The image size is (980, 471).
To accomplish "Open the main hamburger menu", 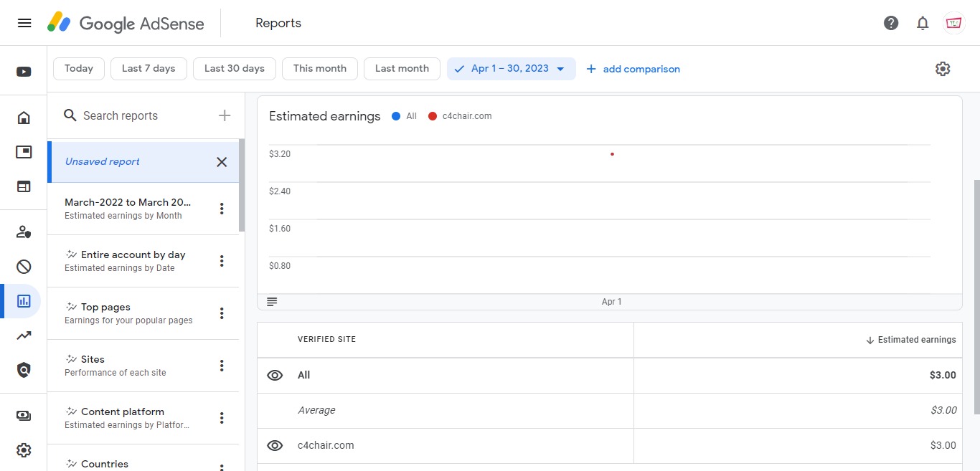I will coord(24,23).
